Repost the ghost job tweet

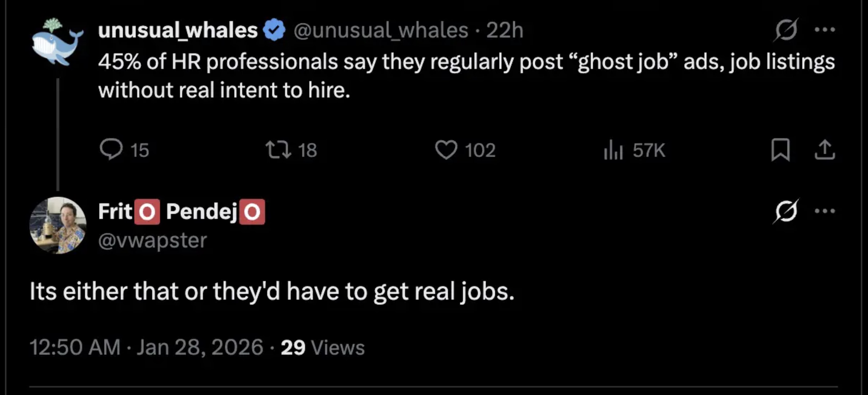[x=278, y=150]
